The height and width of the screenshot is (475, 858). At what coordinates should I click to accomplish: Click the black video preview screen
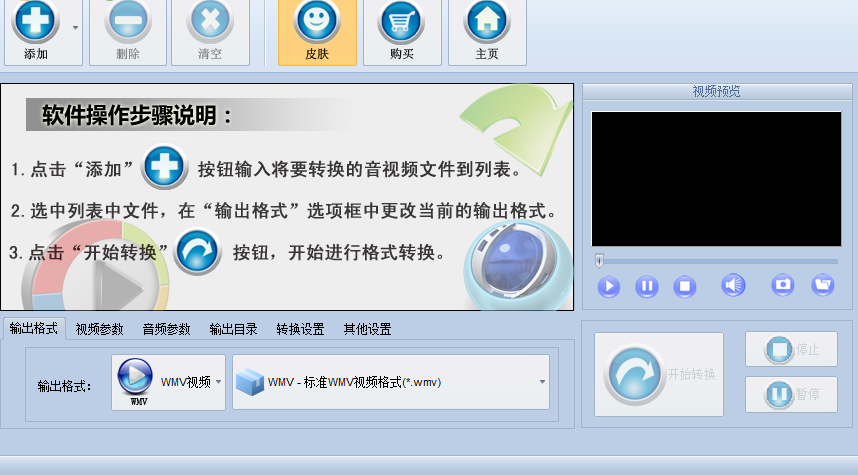(716, 179)
